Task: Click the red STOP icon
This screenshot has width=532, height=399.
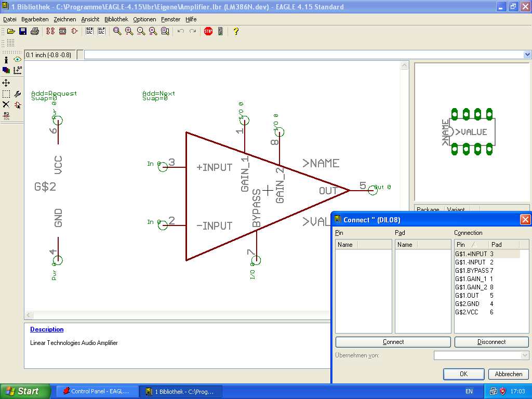Action: coord(208,31)
